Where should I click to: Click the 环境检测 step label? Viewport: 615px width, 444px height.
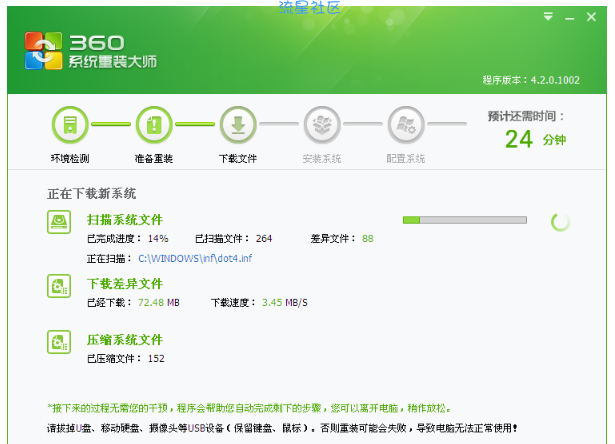click(70, 158)
